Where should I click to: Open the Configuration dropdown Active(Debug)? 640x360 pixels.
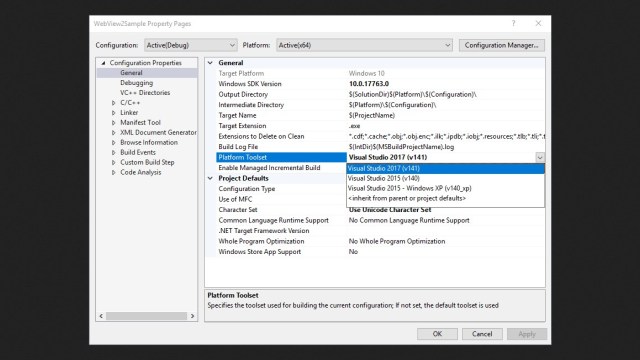pyautogui.click(x=191, y=45)
